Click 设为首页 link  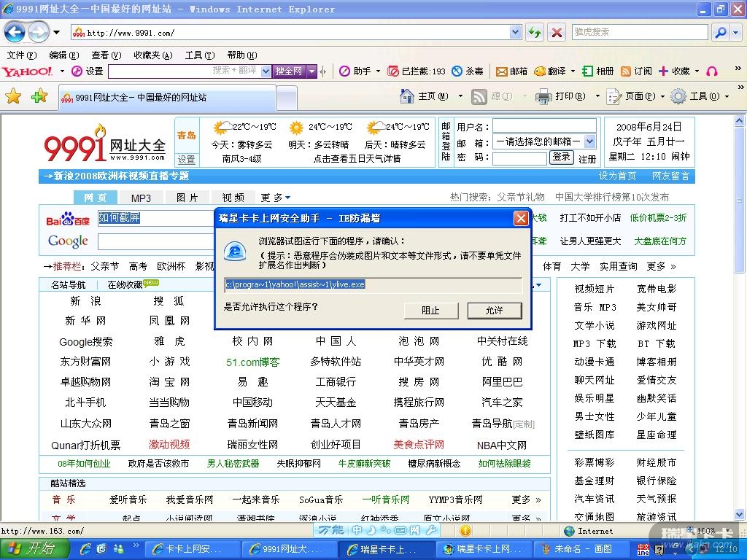[617, 176]
